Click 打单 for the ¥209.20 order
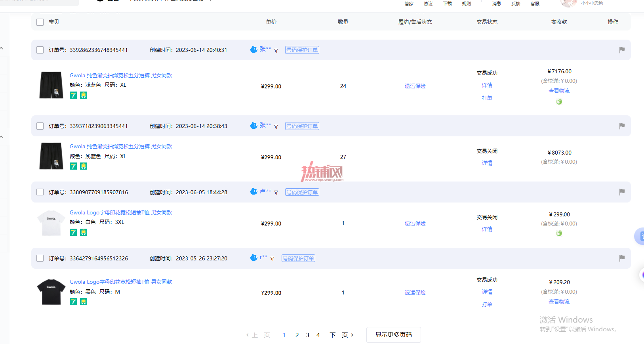The width and height of the screenshot is (644, 344). point(487,304)
